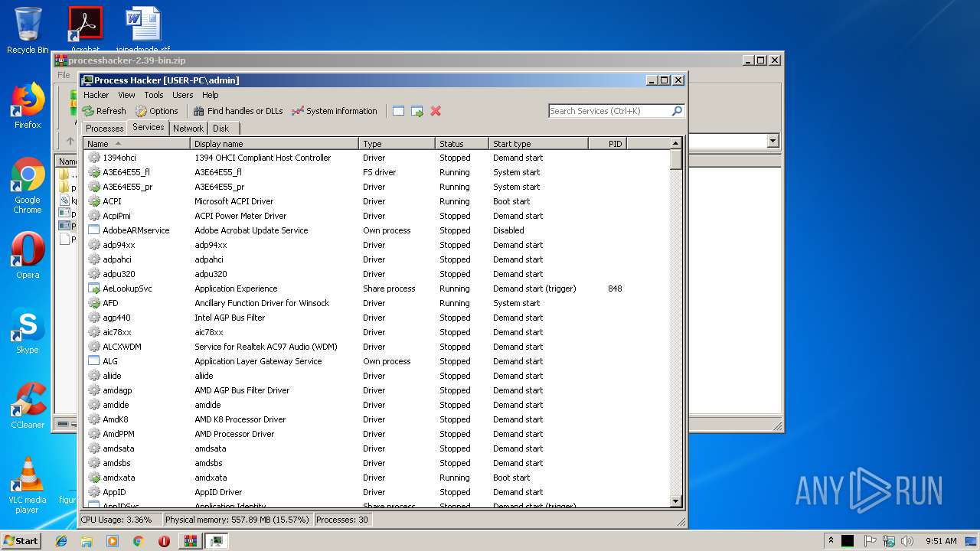Open the CCleaner desktop shortcut
Image resolution: width=980 pixels, height=551 pixels.
(x=28, y=406)
